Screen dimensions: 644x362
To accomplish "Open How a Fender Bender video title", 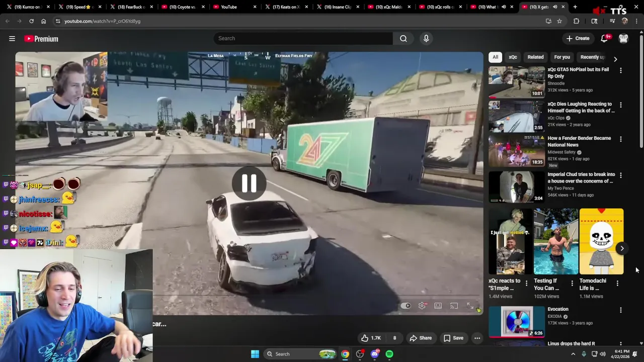I will (579, 141).
